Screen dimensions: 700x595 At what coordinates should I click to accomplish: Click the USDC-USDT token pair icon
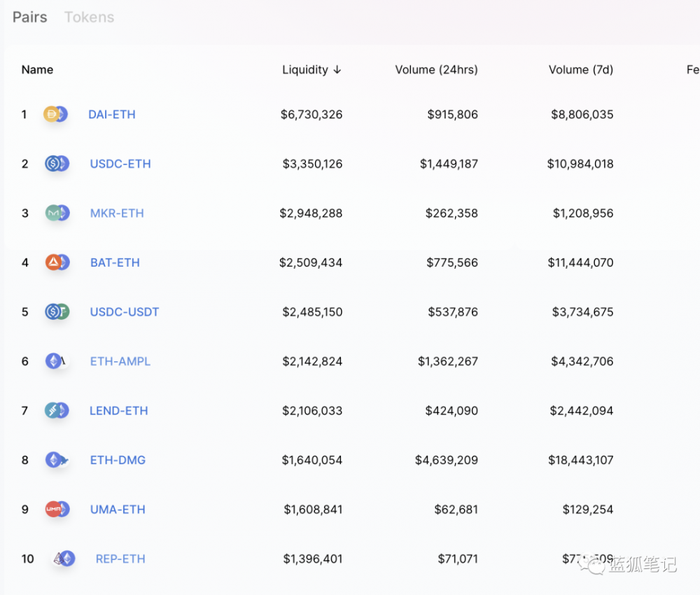click(x=57, y=311)
